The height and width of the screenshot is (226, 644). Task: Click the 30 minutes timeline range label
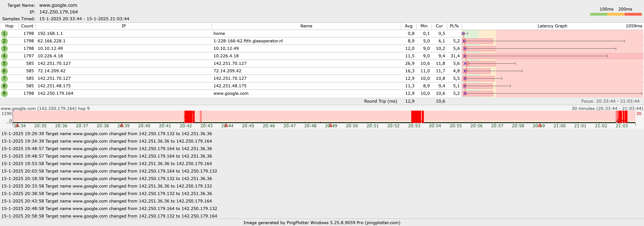click(x=607, y=108)
